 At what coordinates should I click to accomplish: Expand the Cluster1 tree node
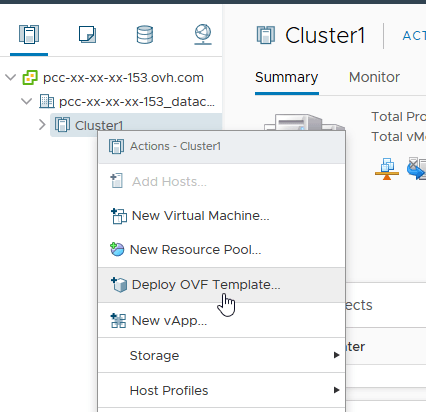pos(42,125)
